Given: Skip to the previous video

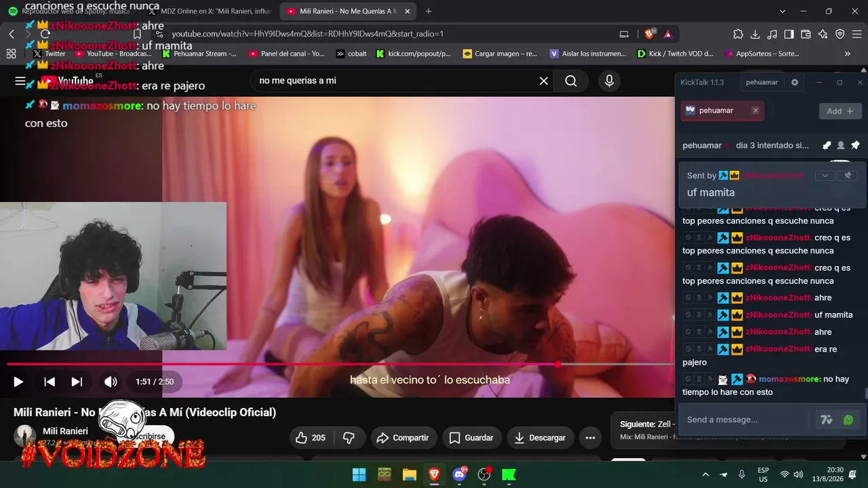Looking at the screenshot, I should click(50, 382).
